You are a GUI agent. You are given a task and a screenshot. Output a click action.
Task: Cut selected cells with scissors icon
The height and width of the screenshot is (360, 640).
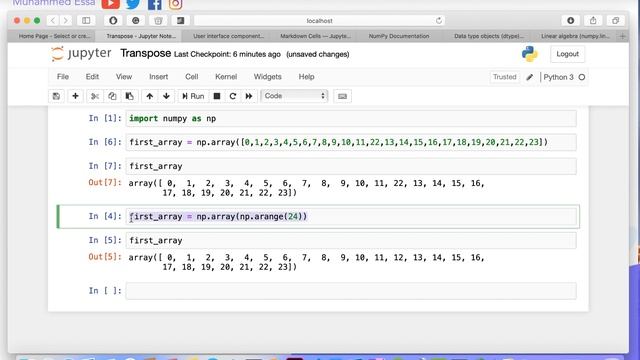[x=95, y=96]
